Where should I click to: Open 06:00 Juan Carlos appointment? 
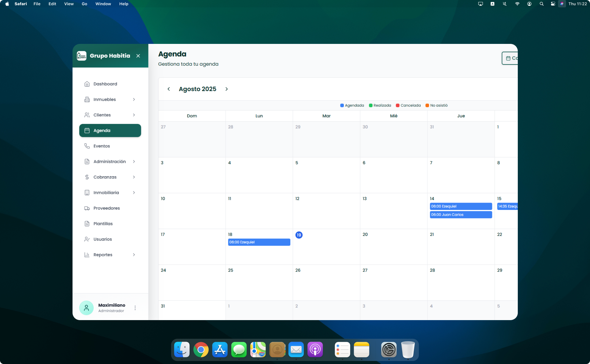click(461, 215)
